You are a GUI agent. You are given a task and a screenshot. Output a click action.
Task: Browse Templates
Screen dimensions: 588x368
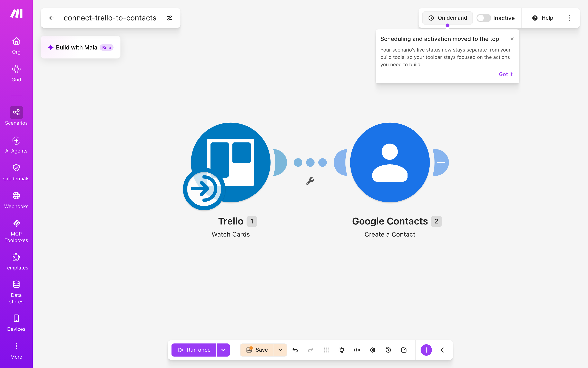(16, 262)
